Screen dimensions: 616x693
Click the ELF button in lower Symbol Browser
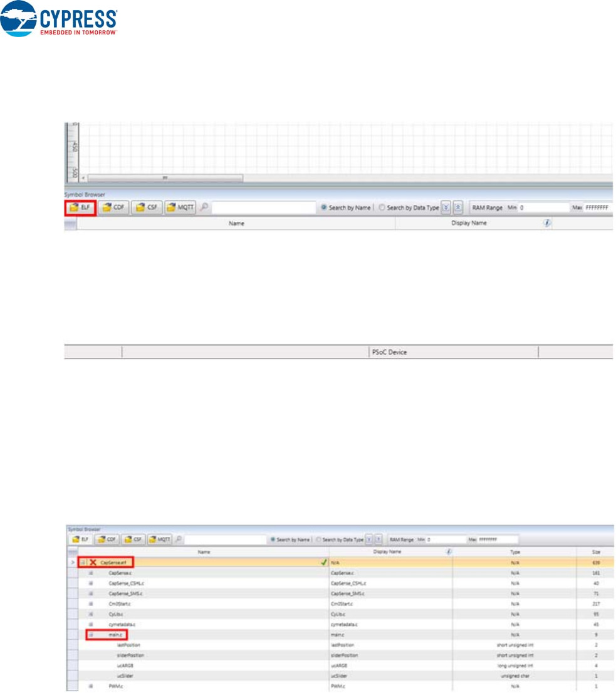pyautogui.click(x=80, y=539)
